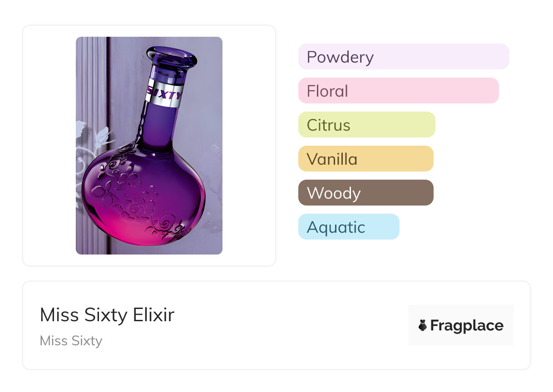Click the word Powdery label text
The height and width of the screenshot is (392, 553).
point(340,57)
